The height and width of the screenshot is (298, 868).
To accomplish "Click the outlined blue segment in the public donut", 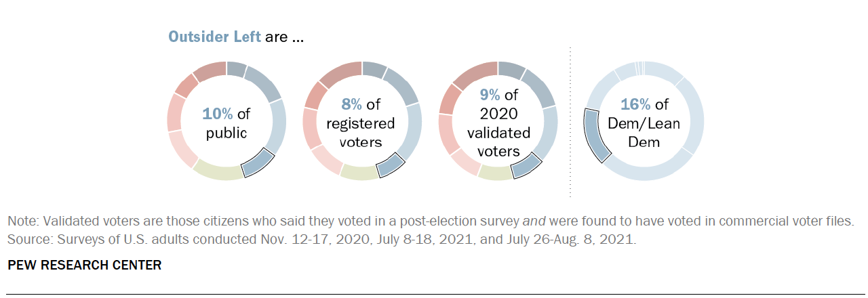I will [x=259, y=165].
